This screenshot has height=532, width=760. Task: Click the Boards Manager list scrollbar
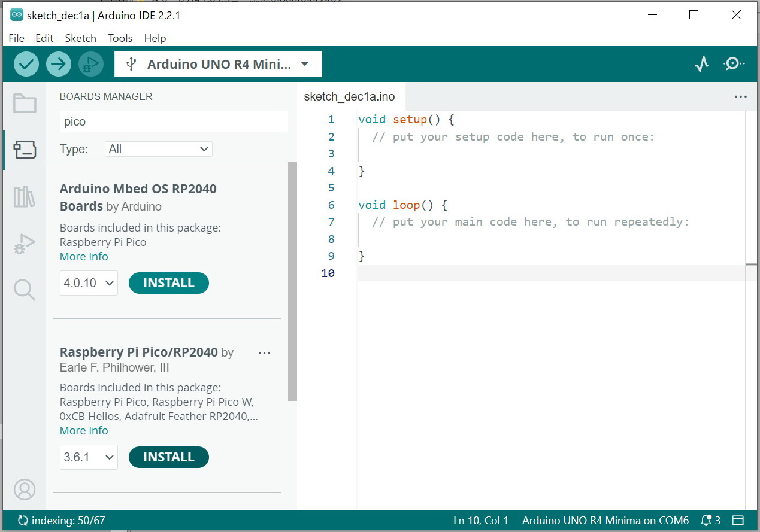[x=292, y=281]
